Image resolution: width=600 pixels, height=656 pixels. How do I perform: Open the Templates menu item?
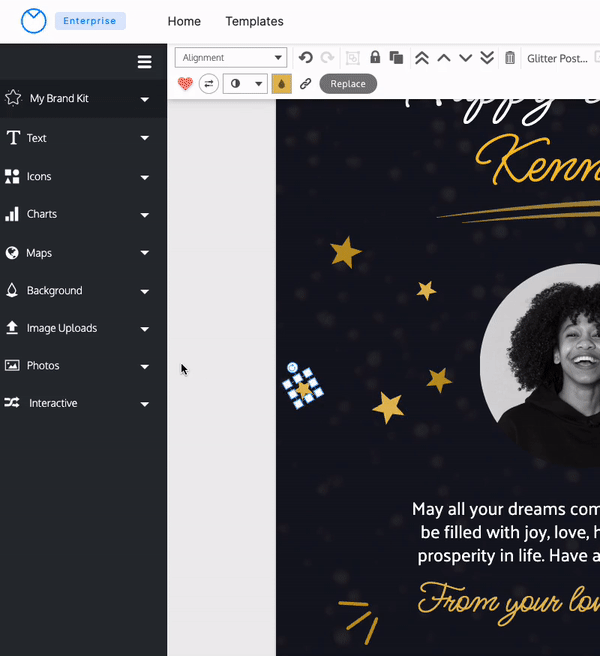click(254, 21)
